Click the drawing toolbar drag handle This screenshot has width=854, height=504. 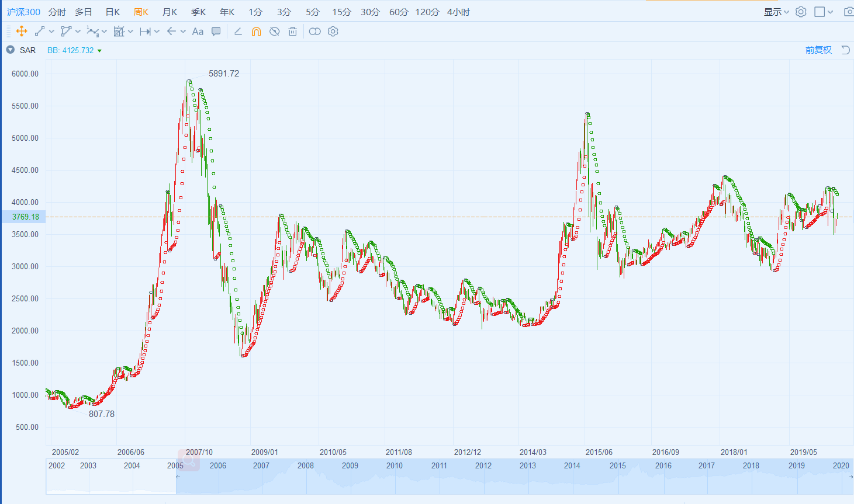(8, 32)
